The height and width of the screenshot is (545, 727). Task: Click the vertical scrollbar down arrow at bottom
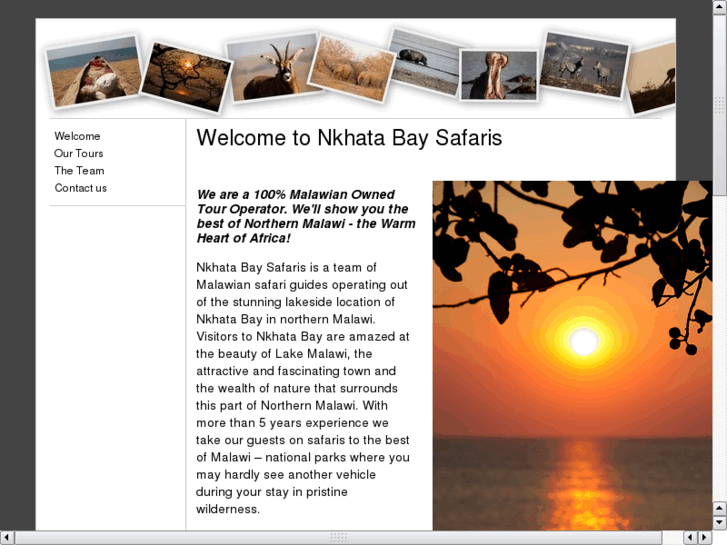click(x=720, y=523)
